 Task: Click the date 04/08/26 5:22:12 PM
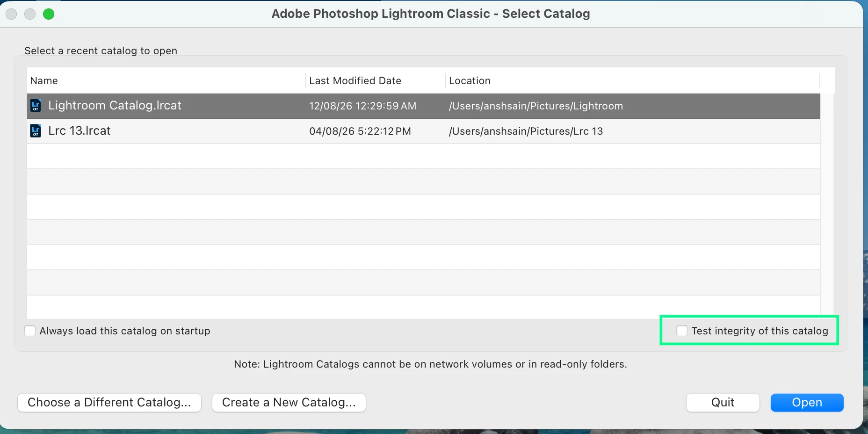tap(360, 131)
